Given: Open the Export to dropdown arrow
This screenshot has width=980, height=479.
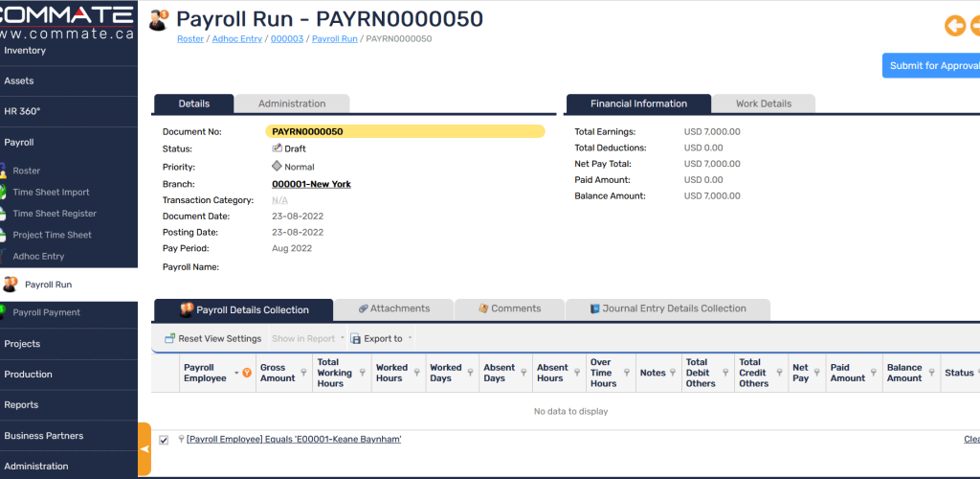Looking at the screenshot, I should point(410,338).
